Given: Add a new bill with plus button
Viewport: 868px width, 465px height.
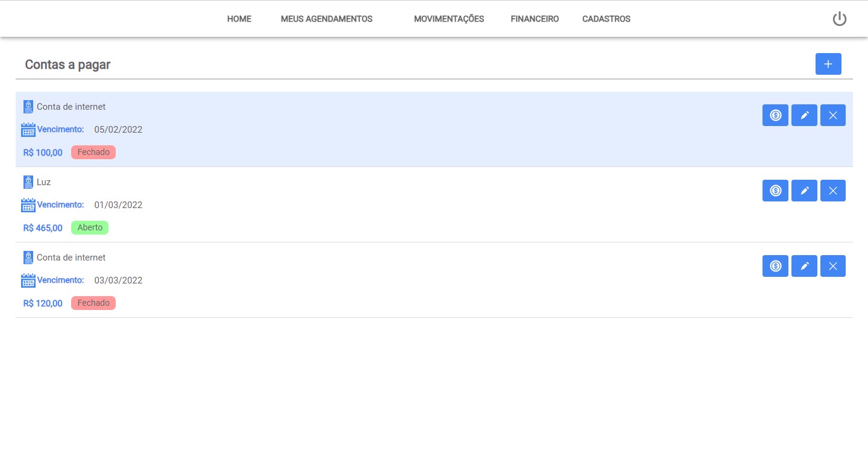Looking at the screenshot, I should tap(828, 64).
